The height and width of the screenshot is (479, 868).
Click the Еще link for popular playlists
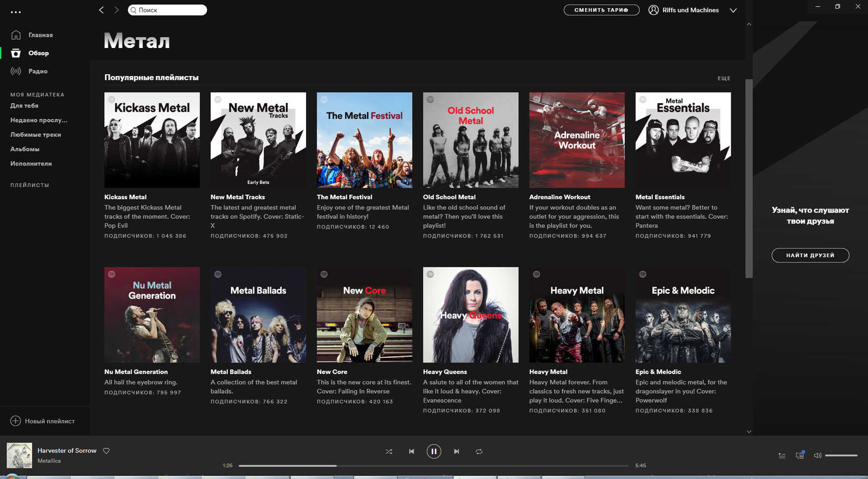724,78
